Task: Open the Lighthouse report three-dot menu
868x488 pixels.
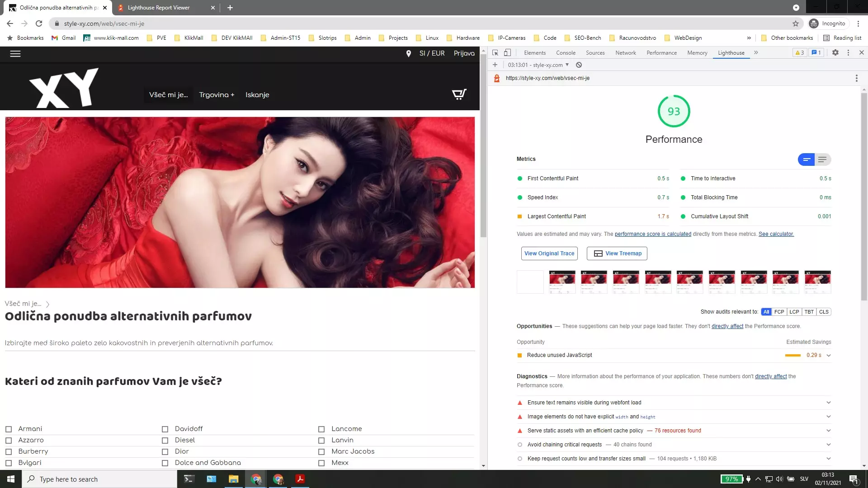Action: pos(856,78)
